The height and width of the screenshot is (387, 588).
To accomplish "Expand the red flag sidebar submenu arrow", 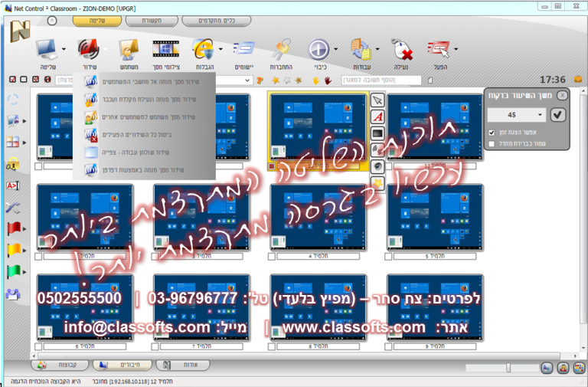I will click(x=24, y=229).
